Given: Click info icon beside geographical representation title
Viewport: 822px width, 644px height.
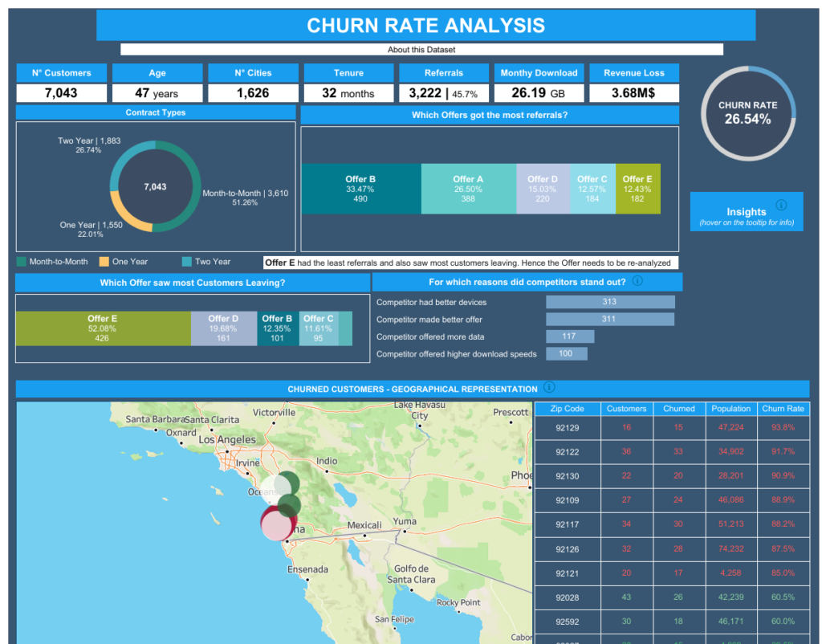Looking at the screenshot, I should [x=548, y=388].
